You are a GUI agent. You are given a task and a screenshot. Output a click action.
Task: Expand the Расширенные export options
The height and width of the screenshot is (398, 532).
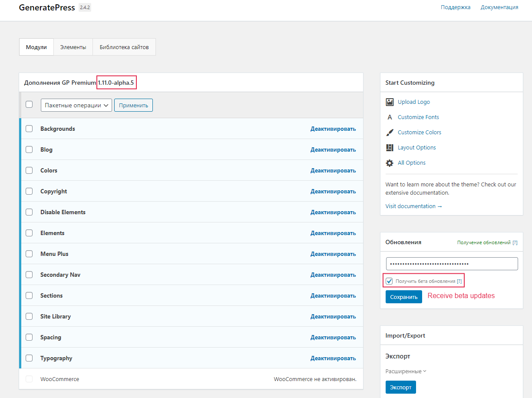click(x=406, y=371)
